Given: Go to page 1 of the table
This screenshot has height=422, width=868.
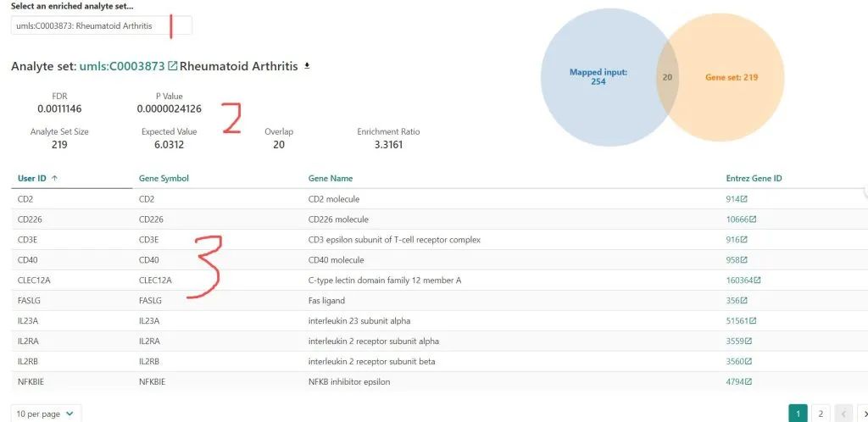Looking at the screenshot, I should (798, 414).
